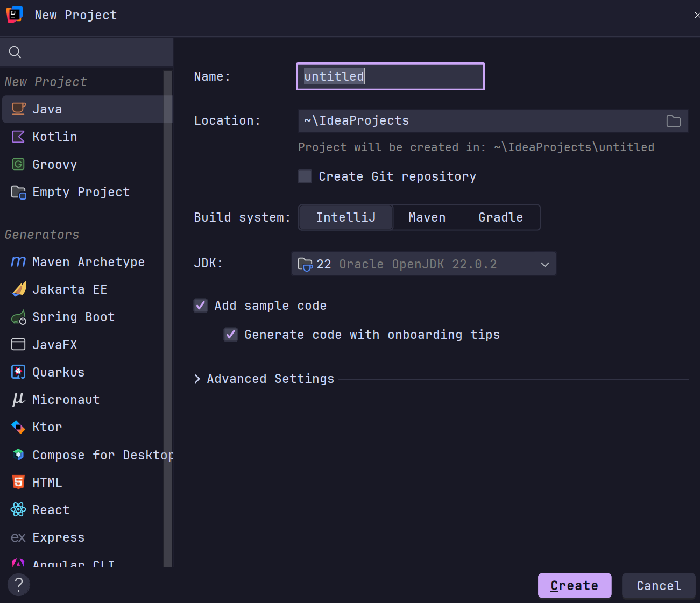
Task: Select the Micronaut mu icon
Action: click(x=18, y=399)
